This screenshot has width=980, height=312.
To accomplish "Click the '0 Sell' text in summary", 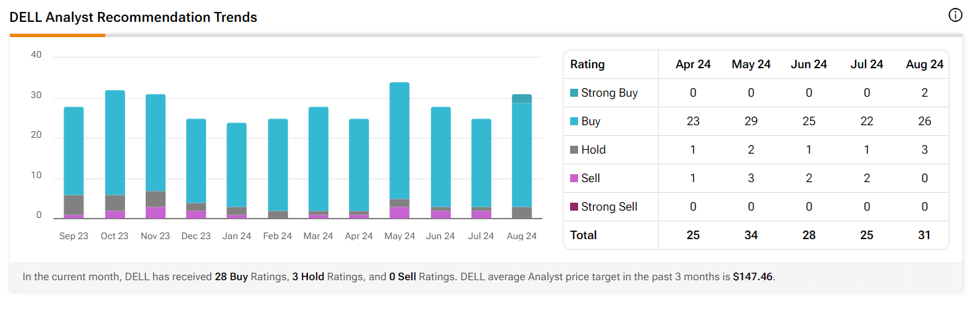I will (x=403, y=277).
